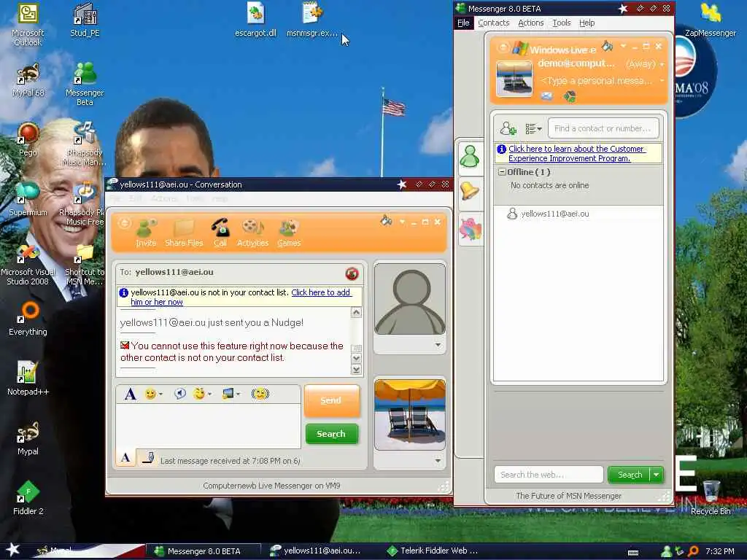Image resolution: width=747 pixels, height=560 pixels.
Task: Click Search button in Messenger window
Action: click(x=630, y=475)
